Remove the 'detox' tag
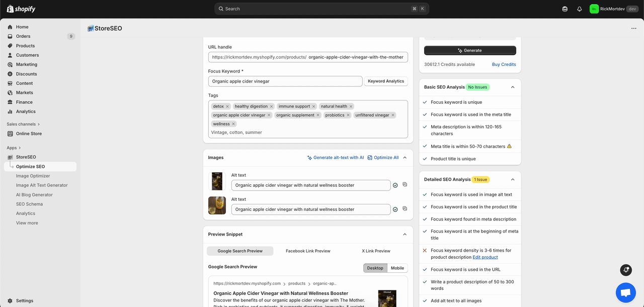 227,107
